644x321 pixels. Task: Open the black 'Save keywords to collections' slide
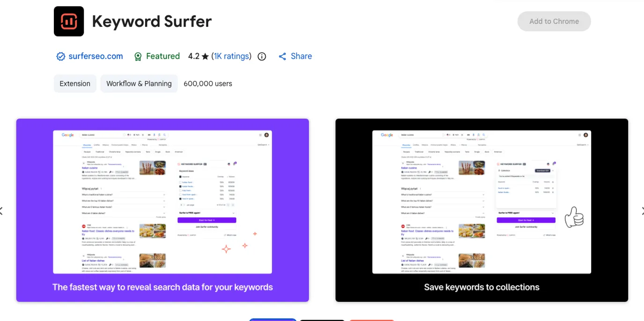(482, 210)
